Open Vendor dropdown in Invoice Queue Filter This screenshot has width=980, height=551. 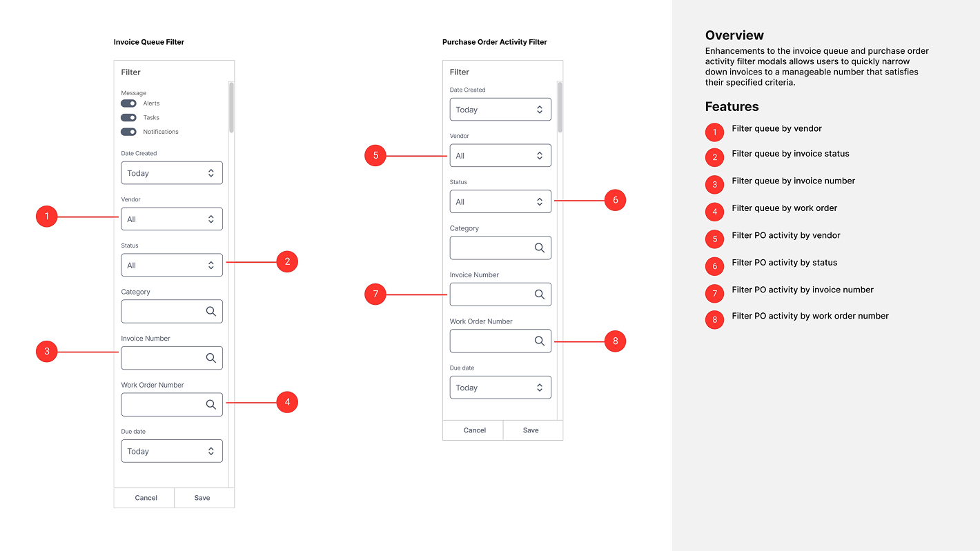pyautogui.click(x=172, y=219)
